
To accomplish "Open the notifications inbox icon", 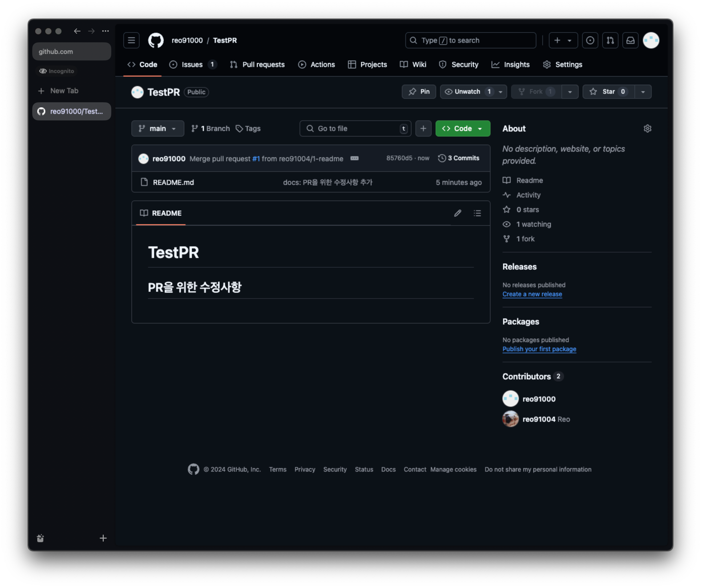I will tap(630, 40).
